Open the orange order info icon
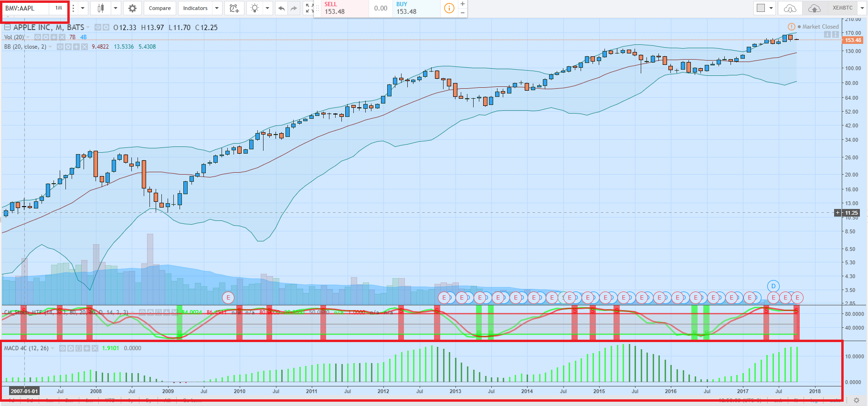 pos(449,8)
